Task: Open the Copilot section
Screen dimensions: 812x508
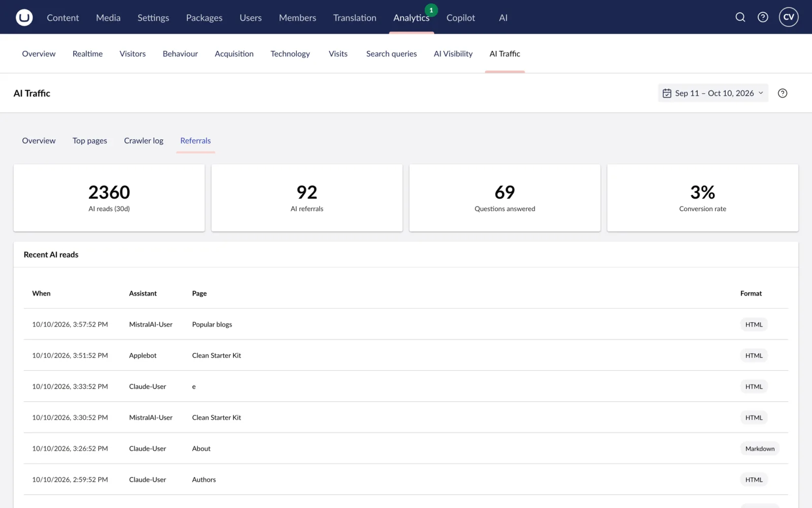Action: pos(461,18)
